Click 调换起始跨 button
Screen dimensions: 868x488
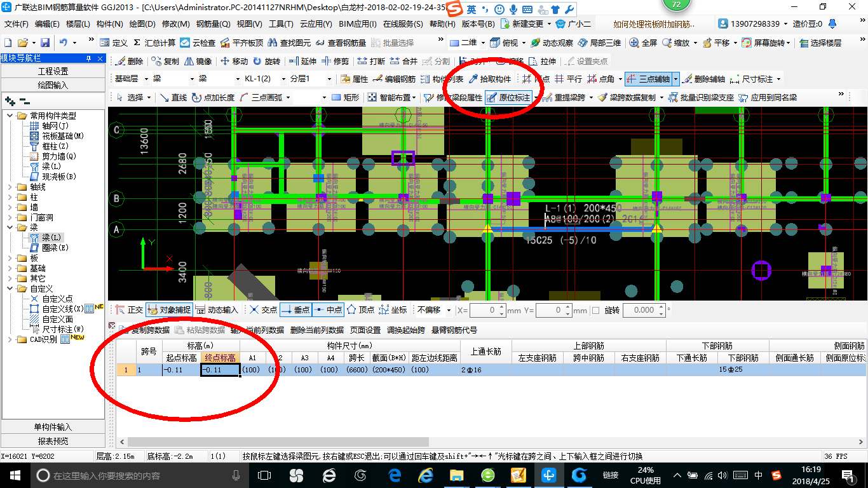pyautogui.click(x=405, y=330)
